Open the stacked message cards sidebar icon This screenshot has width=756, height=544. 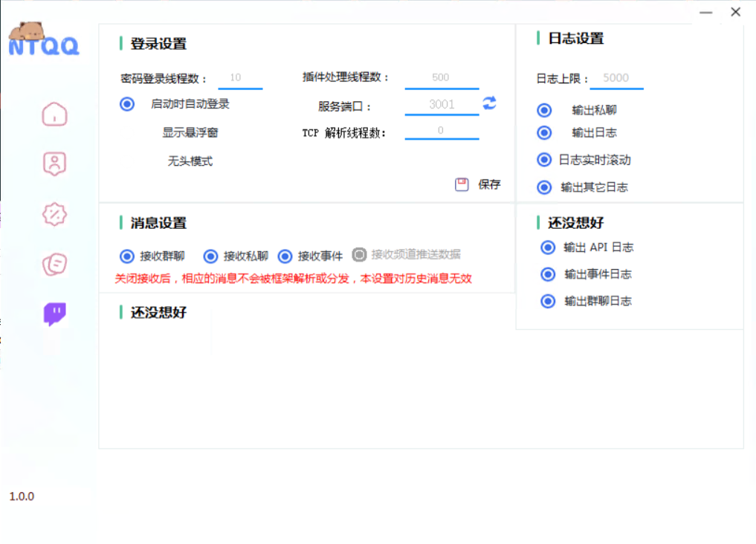(x=54, y=264)
